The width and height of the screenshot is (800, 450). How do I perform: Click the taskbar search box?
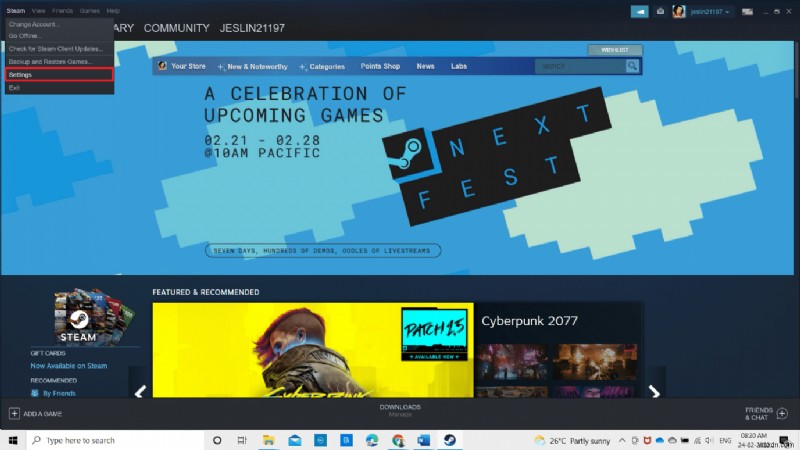(115, 440)
